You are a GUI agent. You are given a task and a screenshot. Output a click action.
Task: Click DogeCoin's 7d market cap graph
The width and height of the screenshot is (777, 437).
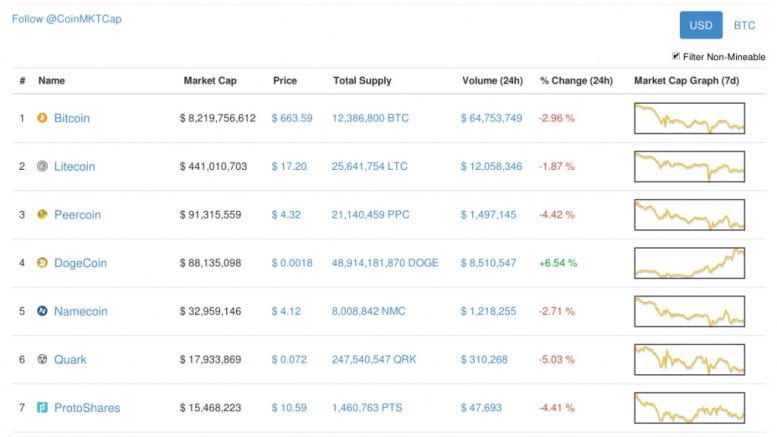[689, 263]
